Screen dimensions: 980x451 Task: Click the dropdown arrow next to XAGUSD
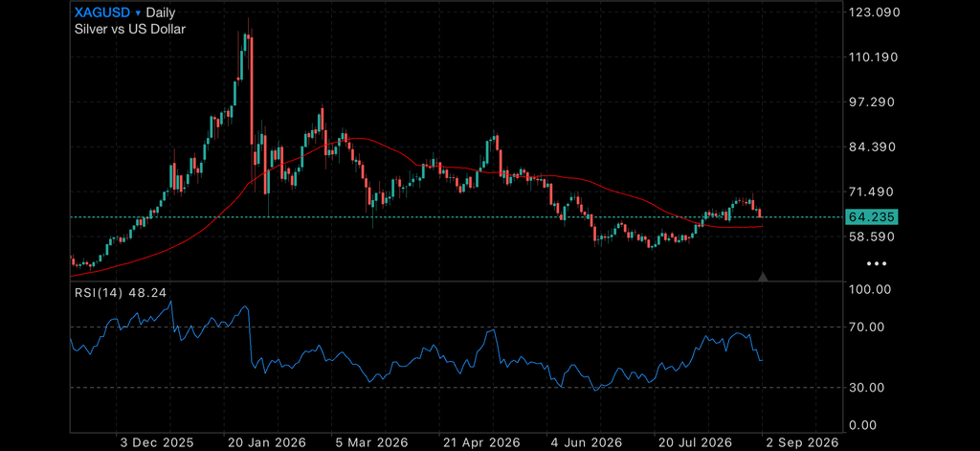tap(138, 13)
